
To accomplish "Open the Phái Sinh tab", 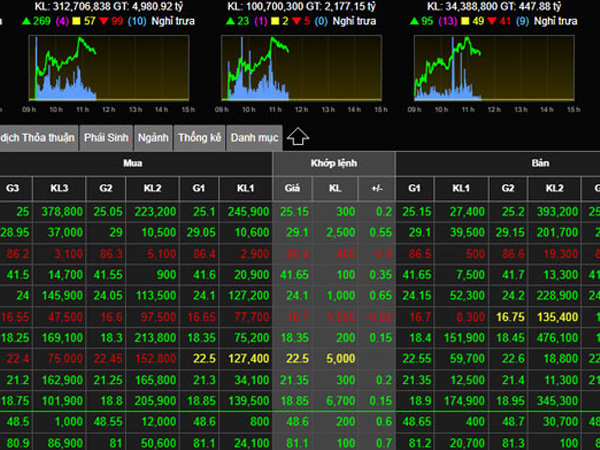I will (106, 138).
